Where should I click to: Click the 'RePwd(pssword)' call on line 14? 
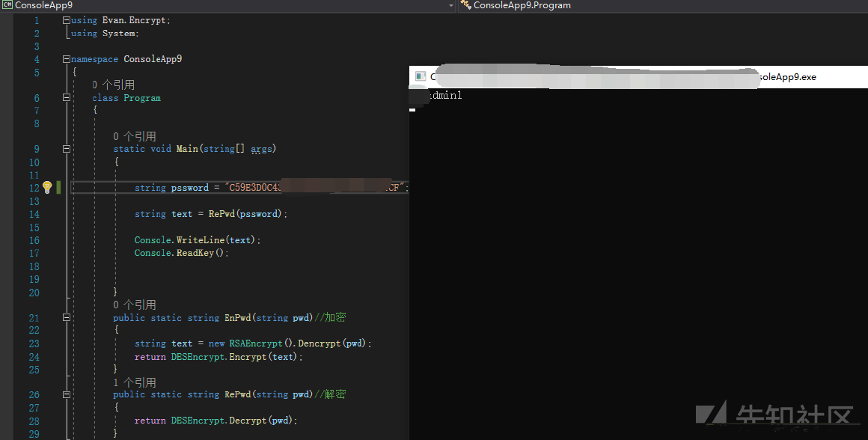click(245, 213)
